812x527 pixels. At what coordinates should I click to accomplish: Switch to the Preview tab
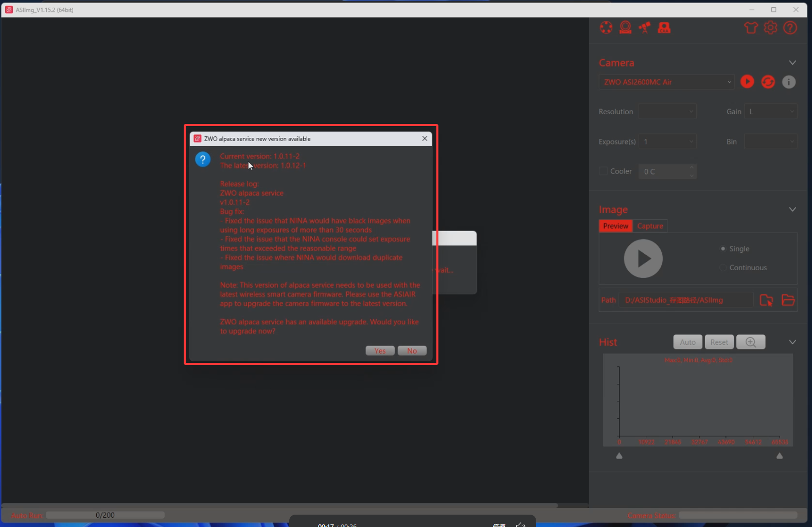[x=615, y=226]
